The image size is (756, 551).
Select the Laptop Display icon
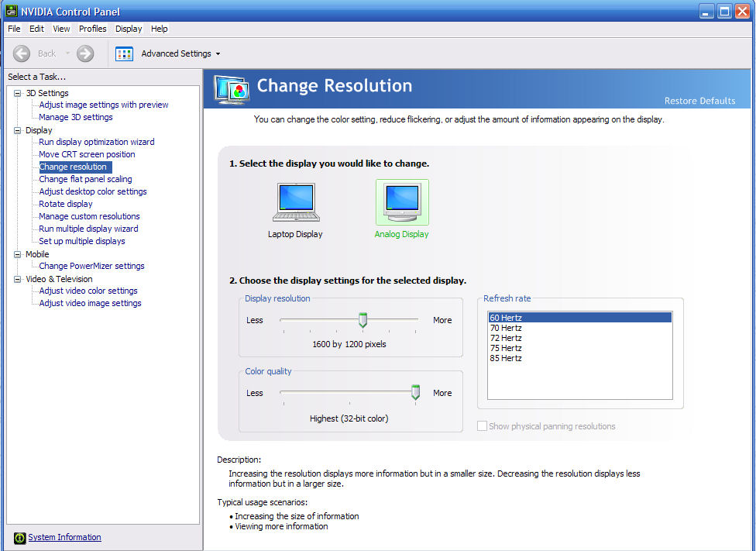click(296, 202)
